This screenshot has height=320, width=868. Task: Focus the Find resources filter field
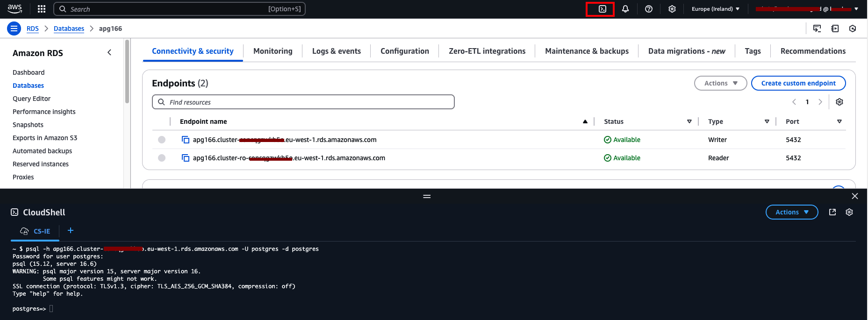pos(303,102)
